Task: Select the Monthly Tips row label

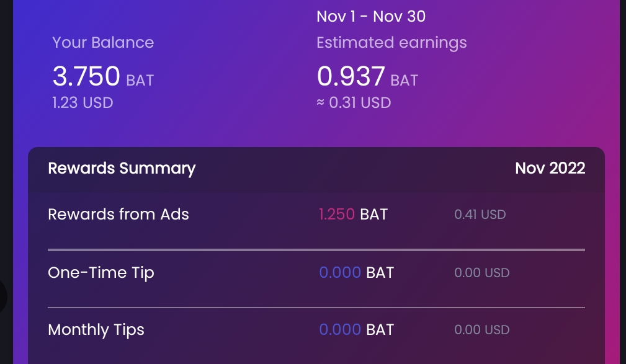Action: coord(96,330)
